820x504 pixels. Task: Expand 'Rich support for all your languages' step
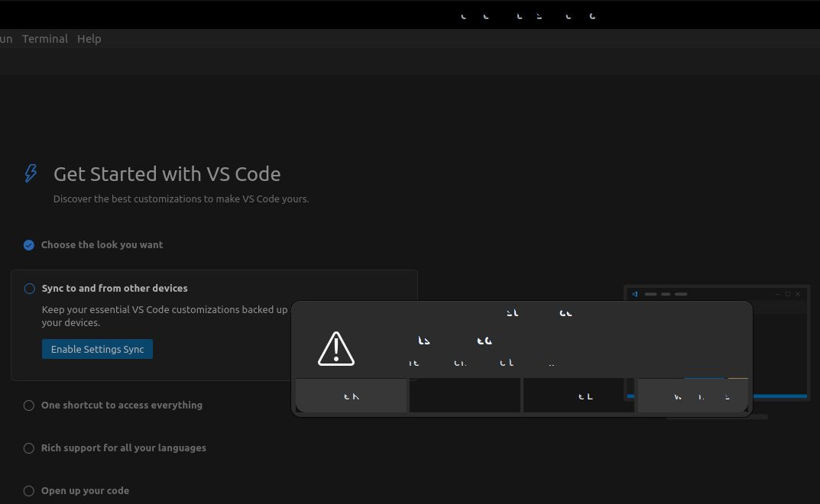point(123,448)
